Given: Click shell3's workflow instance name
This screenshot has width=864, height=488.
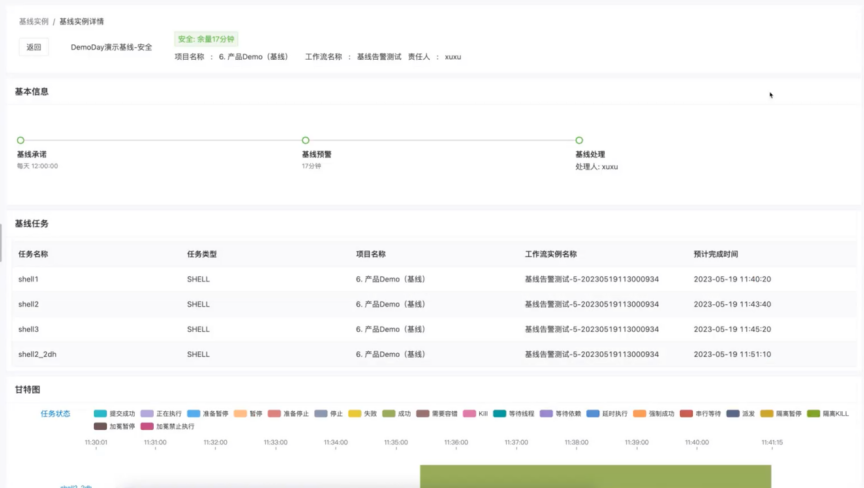Looking at the screenshot, I should click(x=592, y=329).
